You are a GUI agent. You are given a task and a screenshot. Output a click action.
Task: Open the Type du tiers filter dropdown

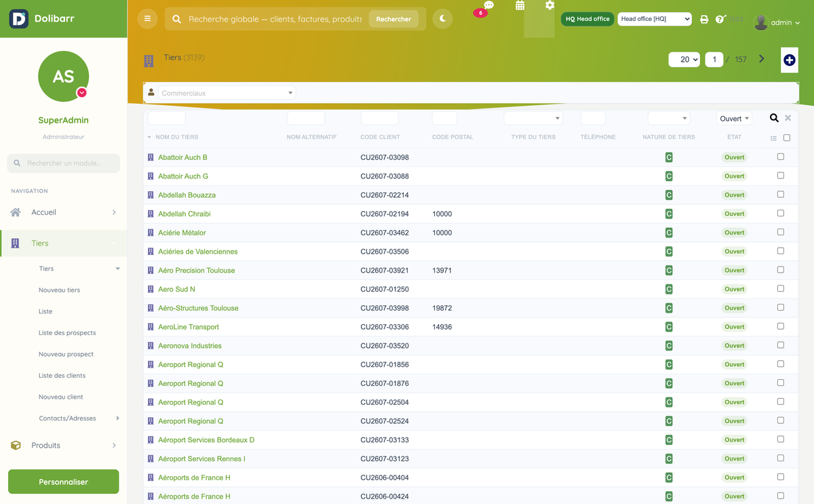[x=533, y=118]
